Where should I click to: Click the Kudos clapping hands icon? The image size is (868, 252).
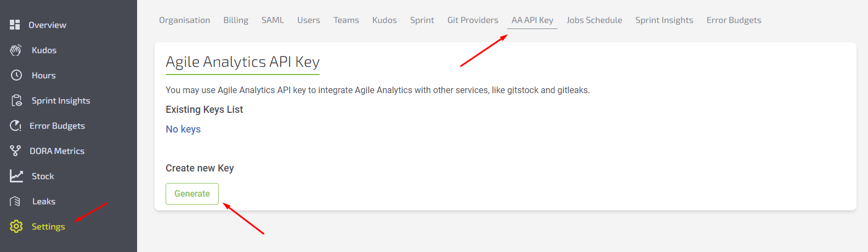point(16,50)
